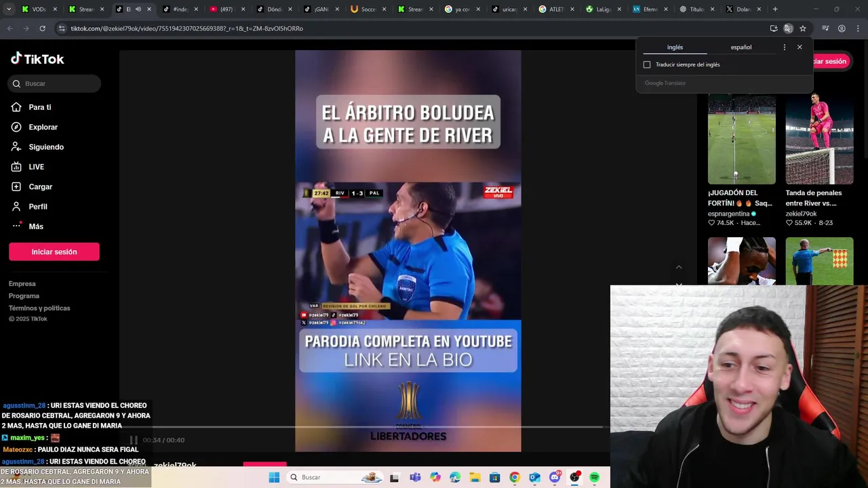This screenshot has height=488, width=868.
Task: Open the Windows Start menu
Action: 274,477
